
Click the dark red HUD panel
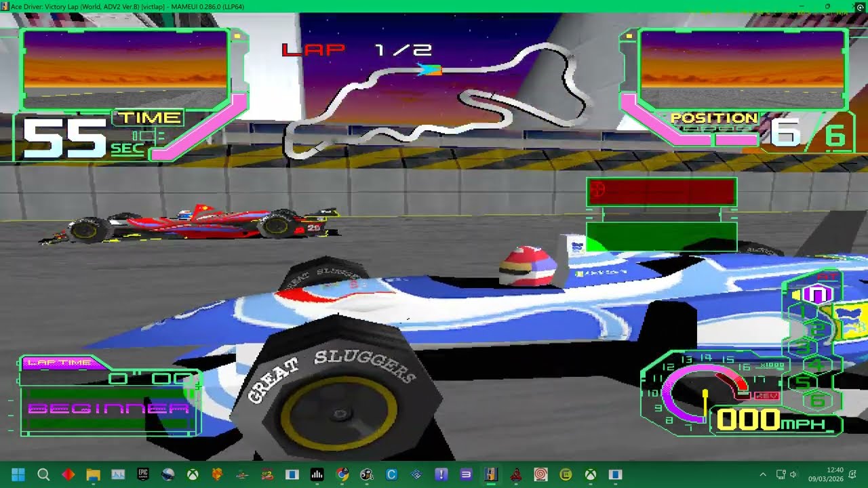point(661,192)
